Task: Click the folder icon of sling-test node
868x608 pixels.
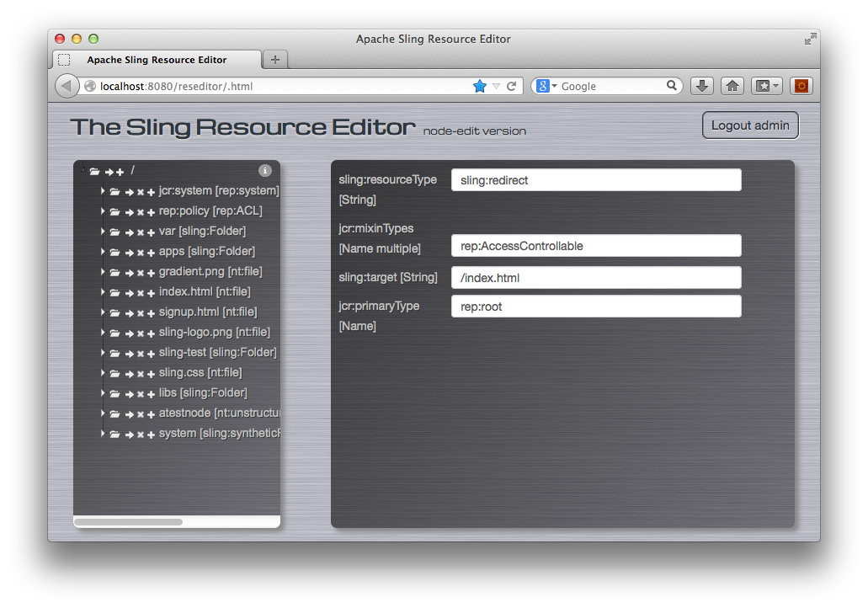Action: pos(114,353)
